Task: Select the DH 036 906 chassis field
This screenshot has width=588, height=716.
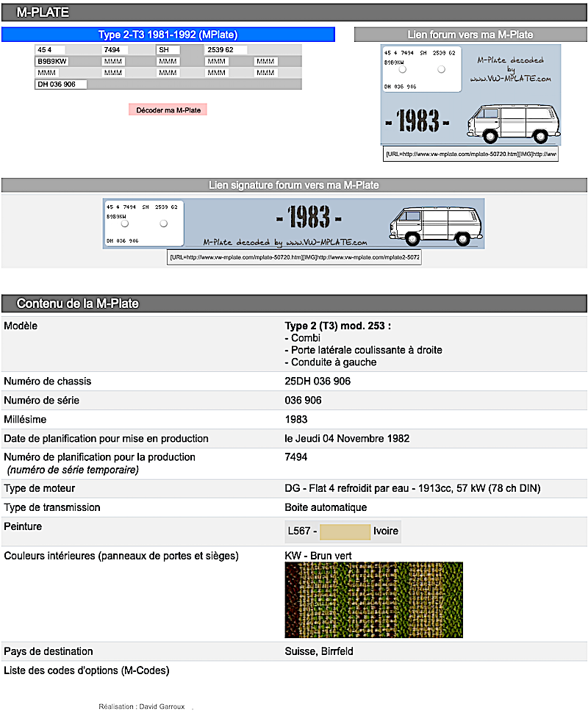Action: coord(61,84)
